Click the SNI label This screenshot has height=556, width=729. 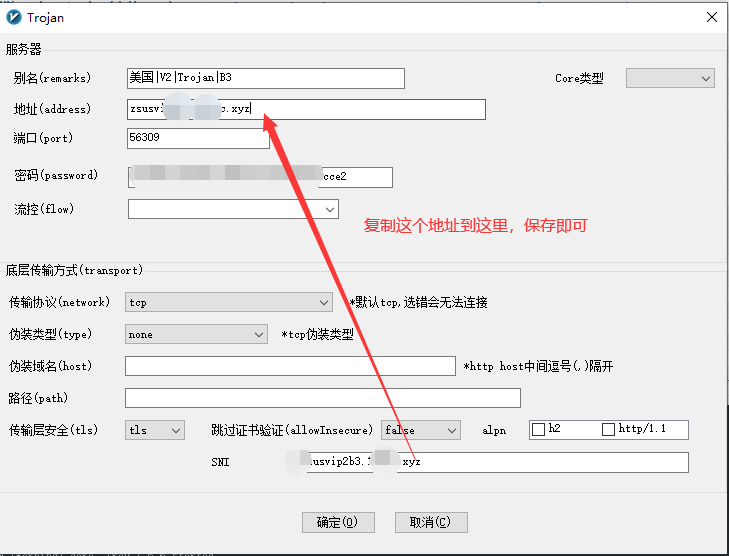point(220,462)
